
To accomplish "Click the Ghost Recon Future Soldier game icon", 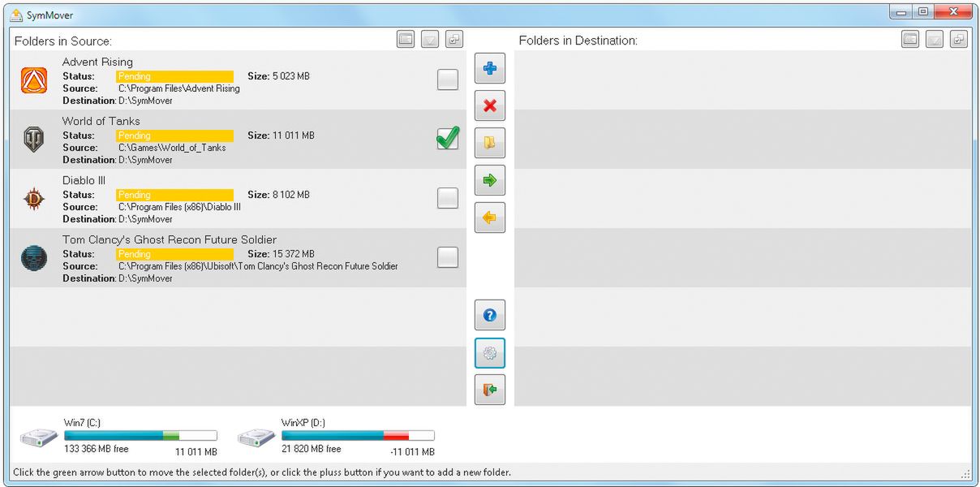I will click(34, 258).
